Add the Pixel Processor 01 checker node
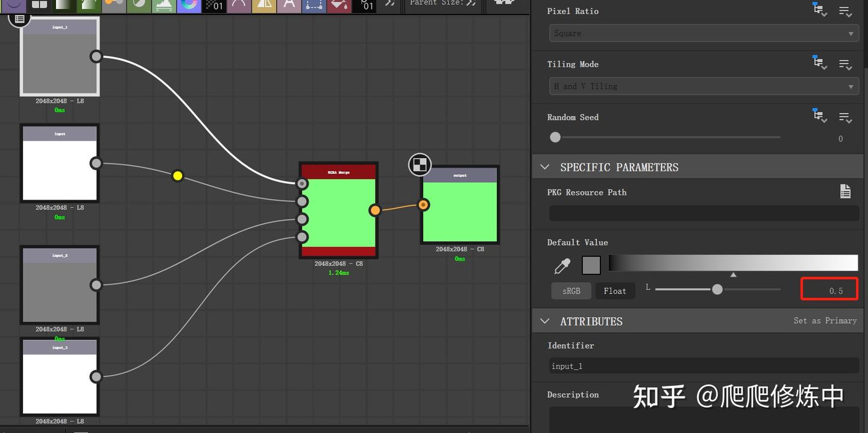 click(214, 5)
